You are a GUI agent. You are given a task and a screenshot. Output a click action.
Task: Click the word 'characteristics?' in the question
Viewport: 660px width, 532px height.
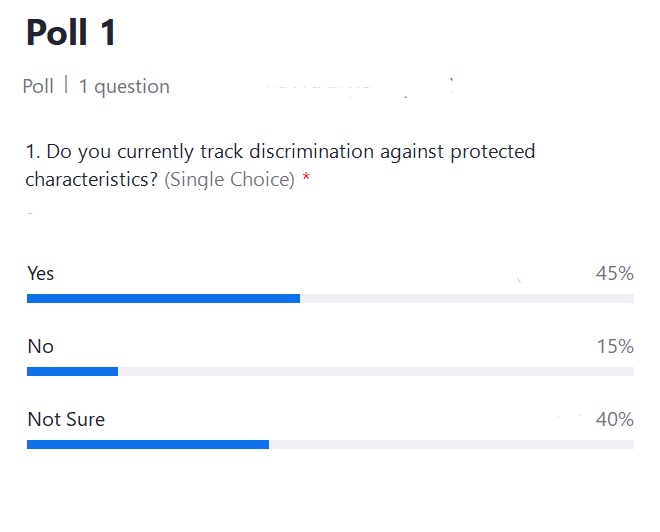pyautogui.click(x=91, y=180)
